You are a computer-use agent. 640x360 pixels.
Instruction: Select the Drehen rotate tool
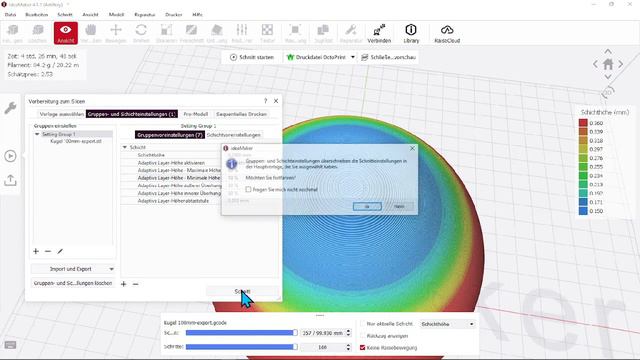click(141, 33)
